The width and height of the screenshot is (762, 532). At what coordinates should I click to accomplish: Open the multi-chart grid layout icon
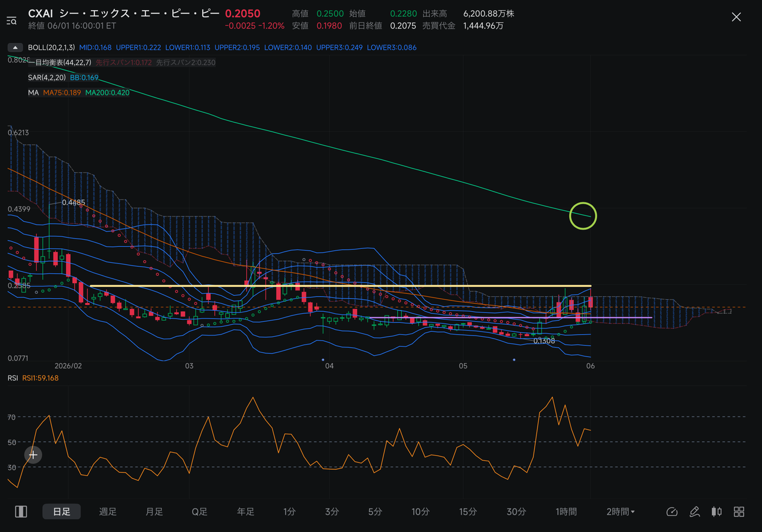coord(739,512)
